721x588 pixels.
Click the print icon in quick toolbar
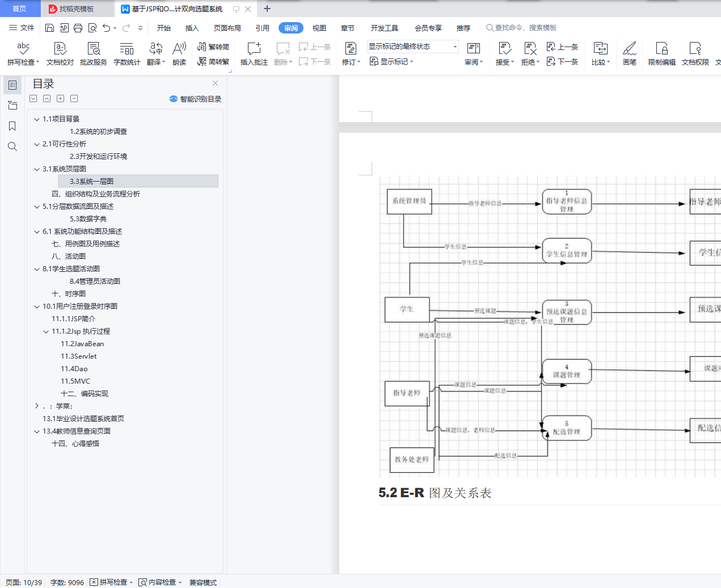point(78,28)
